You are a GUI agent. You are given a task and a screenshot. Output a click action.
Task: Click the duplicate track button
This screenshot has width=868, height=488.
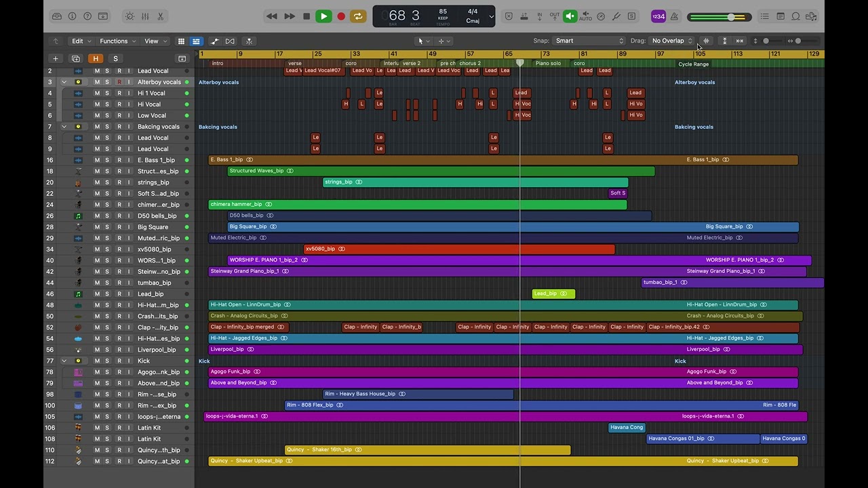tap(76, 58)
